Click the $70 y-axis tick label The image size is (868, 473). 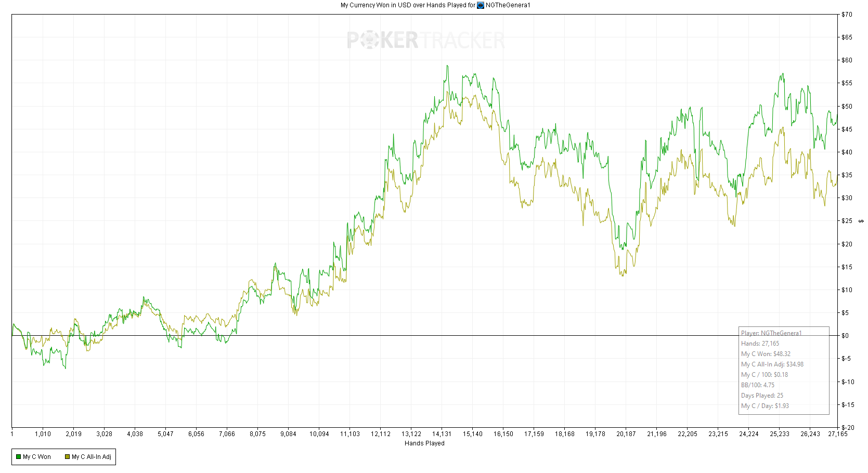[847, 15]
